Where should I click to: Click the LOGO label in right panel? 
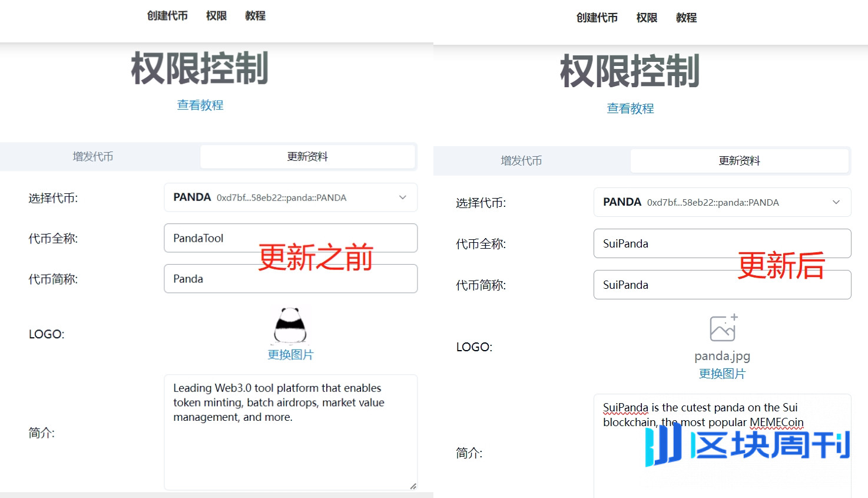point(475,347)
